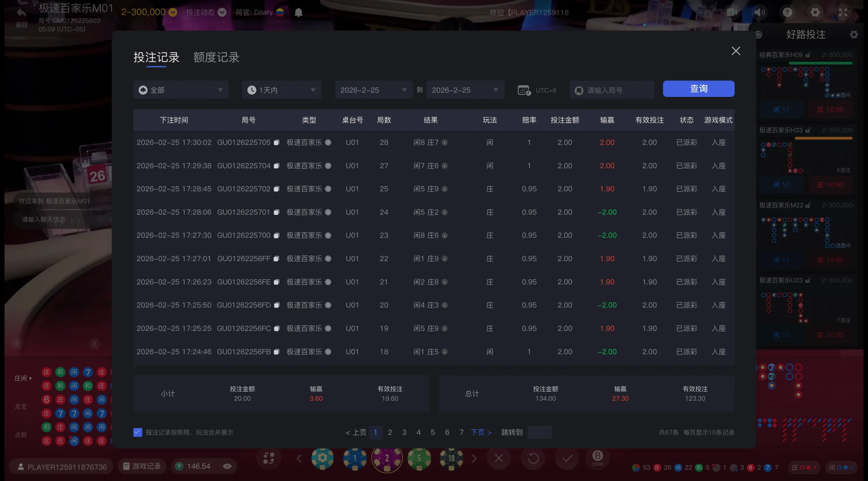The height and width of the screenshot is (481, 868).
Task: Go to page 3 of records
Action: pyautogui.click(x=404, y=432)
